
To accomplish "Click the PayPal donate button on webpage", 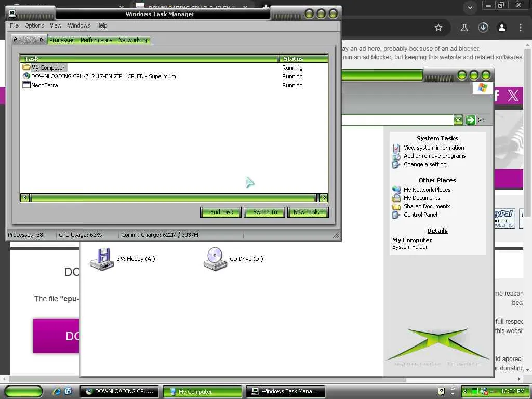I will pyautogui.click(x=504, y=218).
